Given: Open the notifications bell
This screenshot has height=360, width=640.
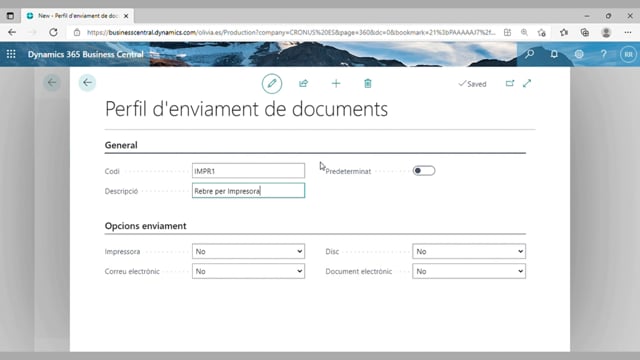Looking at the screenshot, I should 554,54.
